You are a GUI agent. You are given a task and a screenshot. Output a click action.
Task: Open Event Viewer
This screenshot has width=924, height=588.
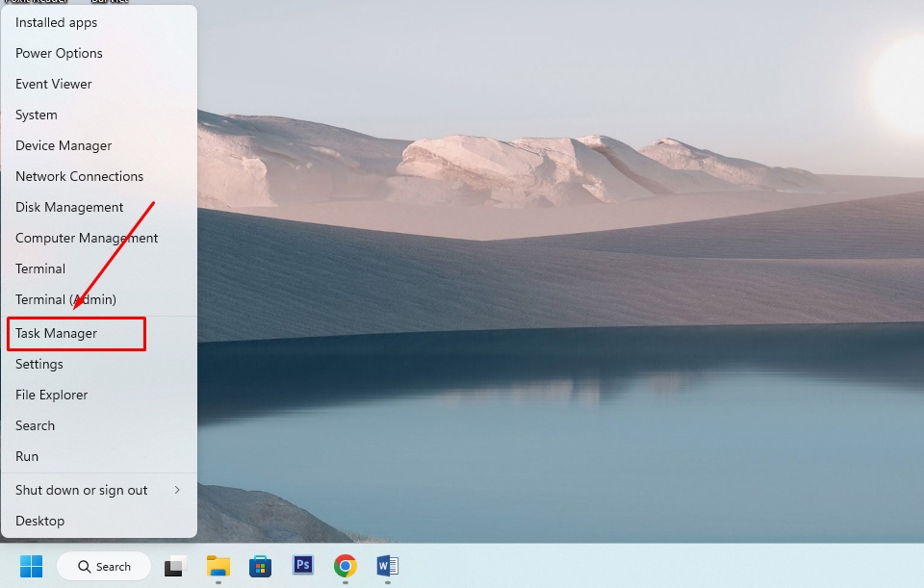pyautogui.click(x=53, y=84)
